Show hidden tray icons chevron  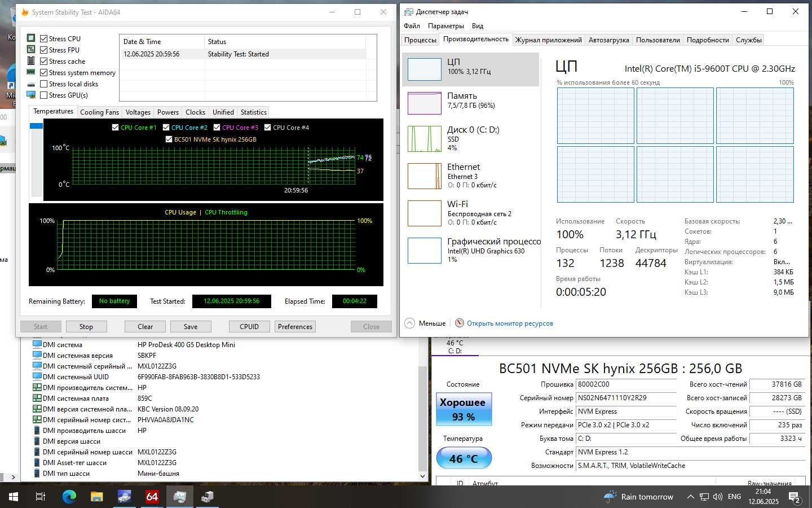click(x=690, y=497)
